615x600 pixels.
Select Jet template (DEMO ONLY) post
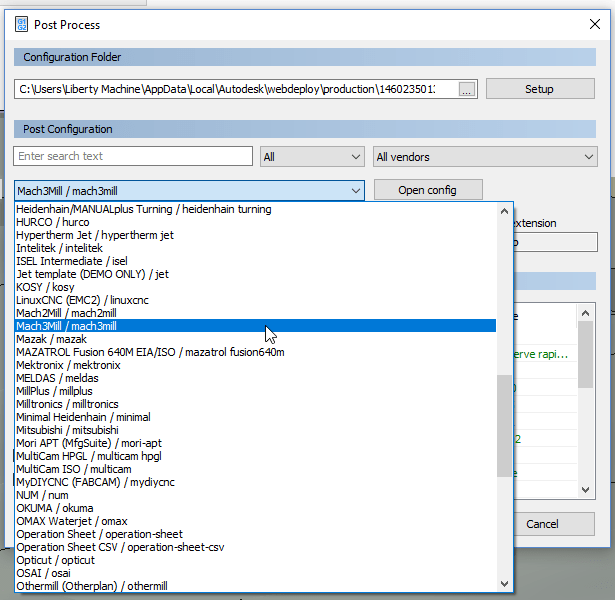coord(255,274)
